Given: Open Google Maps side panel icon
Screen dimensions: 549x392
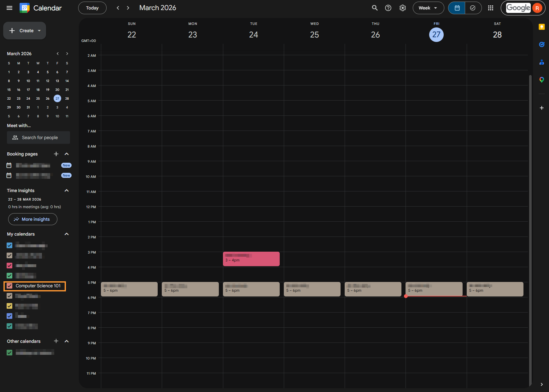Looking at the screenshot, I should [541, 80].
